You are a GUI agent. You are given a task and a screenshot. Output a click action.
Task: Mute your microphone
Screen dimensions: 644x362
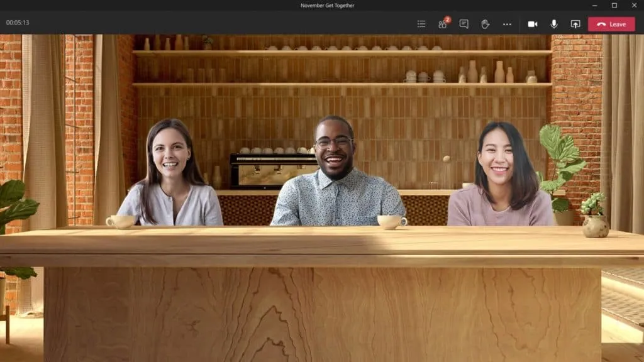point(553,24)
